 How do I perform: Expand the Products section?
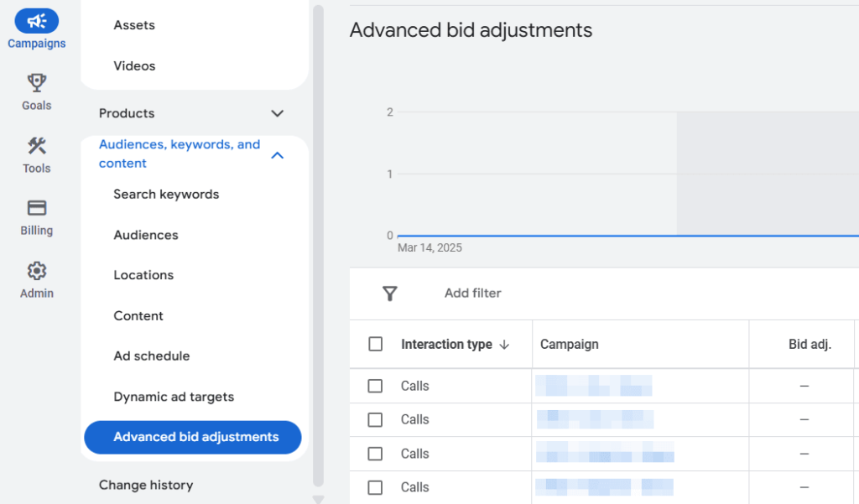(277, 113)
